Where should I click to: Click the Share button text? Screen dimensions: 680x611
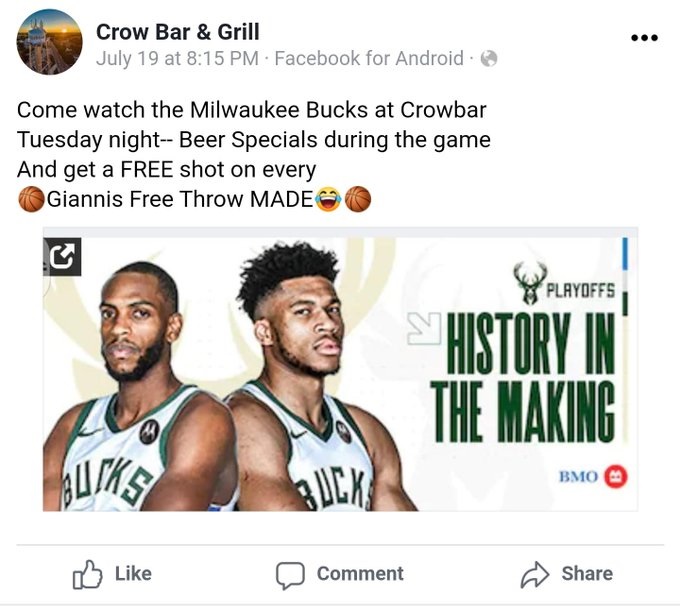click(x=587, y=574)
